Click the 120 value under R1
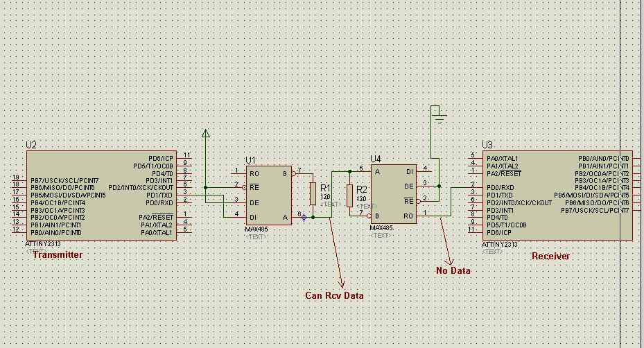This screenshot has height=348, width=644. 325,197
